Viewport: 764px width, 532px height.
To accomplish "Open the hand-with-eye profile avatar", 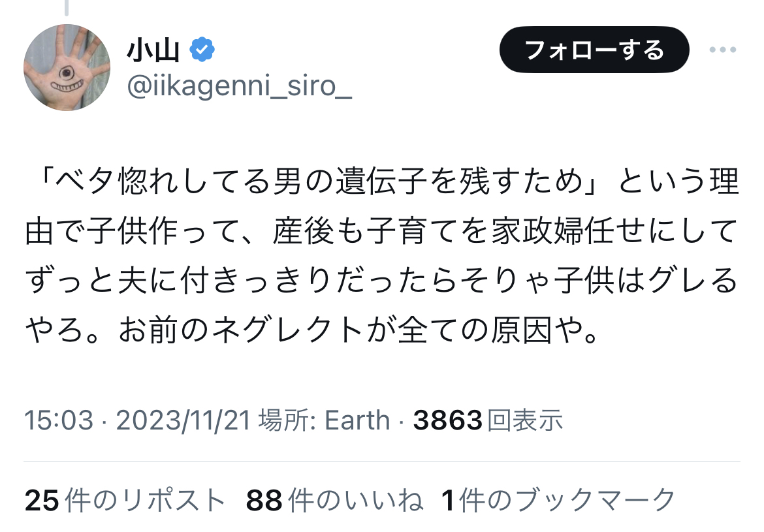I will (67, 67).
